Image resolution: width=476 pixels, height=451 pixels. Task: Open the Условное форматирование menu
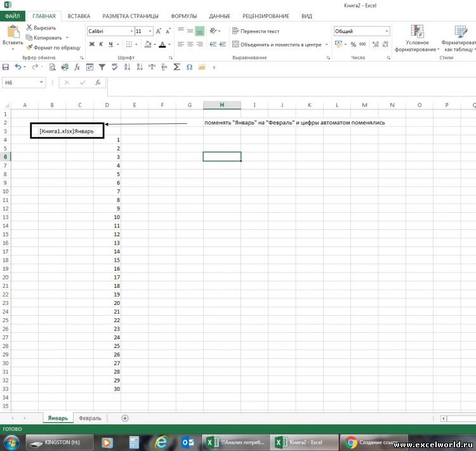click(417, 39)
